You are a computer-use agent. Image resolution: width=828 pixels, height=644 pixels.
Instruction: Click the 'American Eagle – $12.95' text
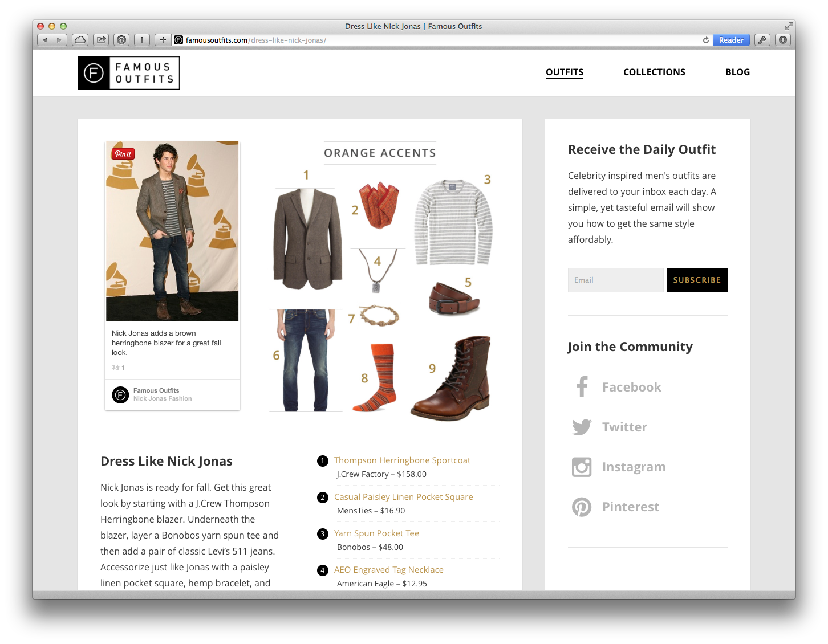tap(381, 584)
